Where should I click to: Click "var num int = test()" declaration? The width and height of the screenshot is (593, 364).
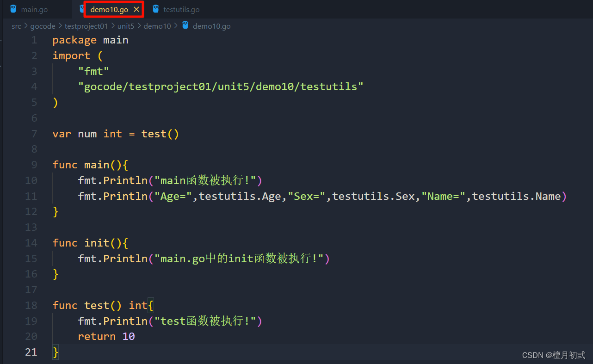pyautogui.click(x=116, y=134)
